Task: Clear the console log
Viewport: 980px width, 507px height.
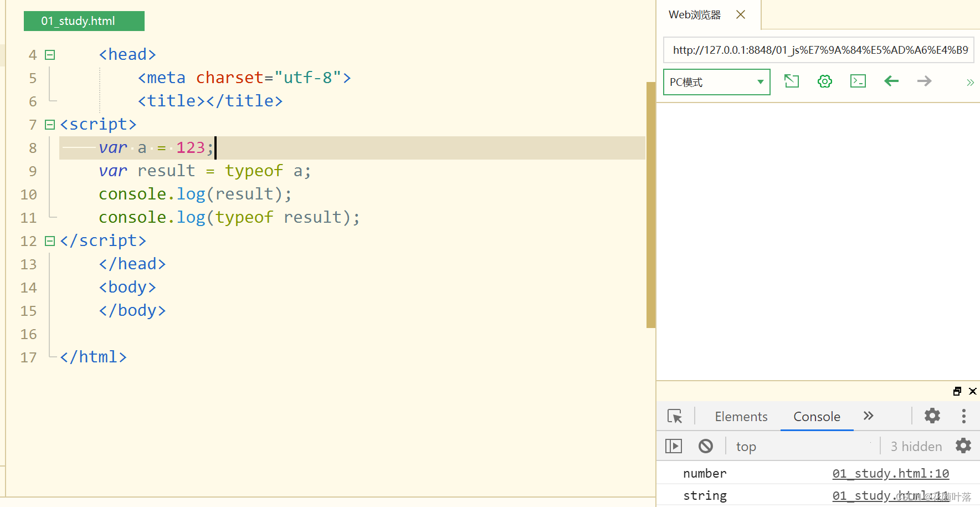Action: (x=706, y=446)
